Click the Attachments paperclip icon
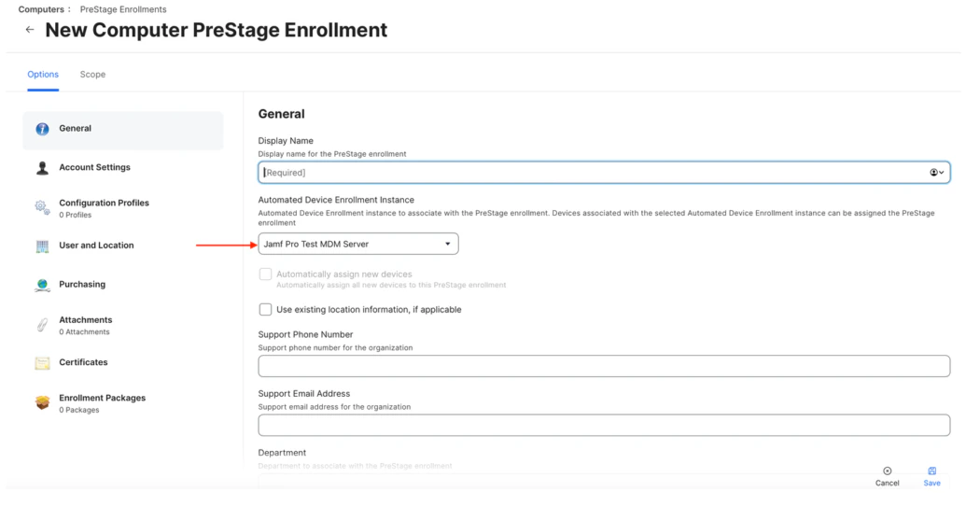This screenshot has height=506, width=980. point(42,325)
